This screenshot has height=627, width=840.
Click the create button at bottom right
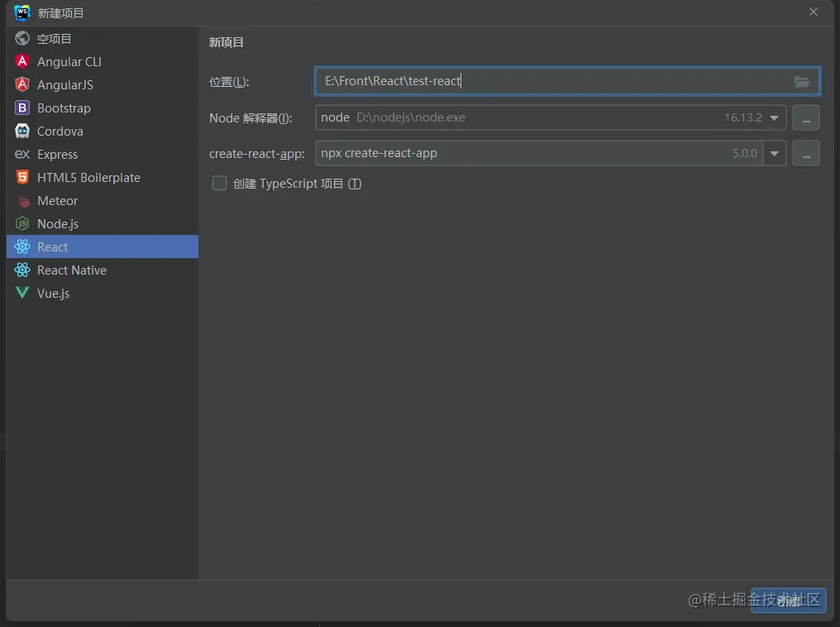[788, 601]
